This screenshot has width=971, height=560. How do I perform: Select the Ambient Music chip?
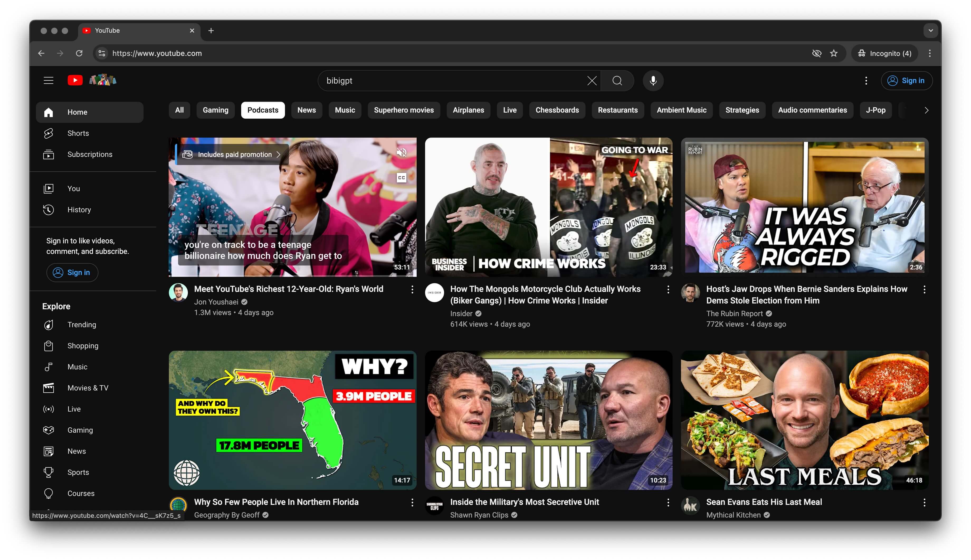pyautogui.click(x=681, y=110)
